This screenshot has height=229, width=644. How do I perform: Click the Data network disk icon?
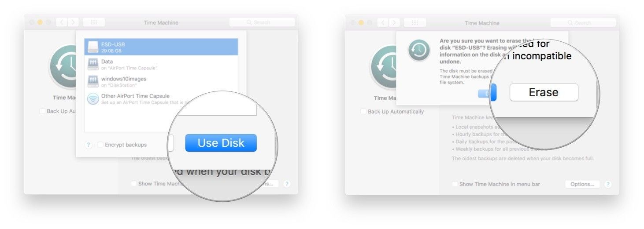[x=93, y=64]
